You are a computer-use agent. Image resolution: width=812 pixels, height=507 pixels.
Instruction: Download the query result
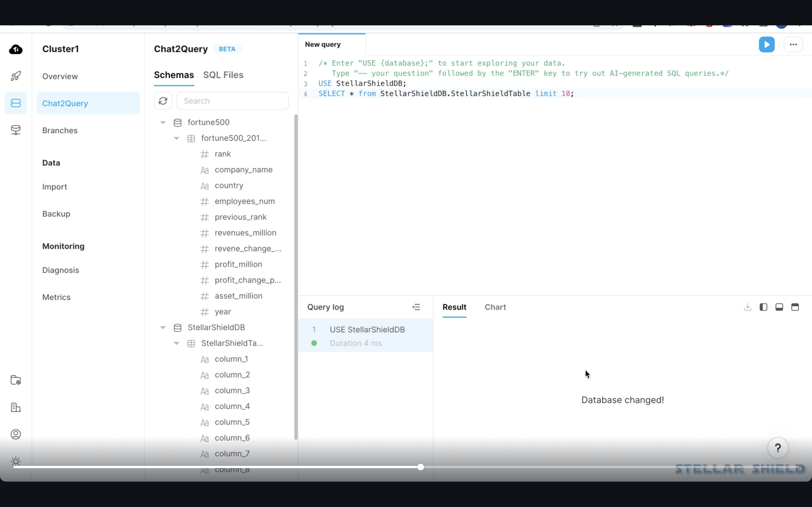point(747,307)
